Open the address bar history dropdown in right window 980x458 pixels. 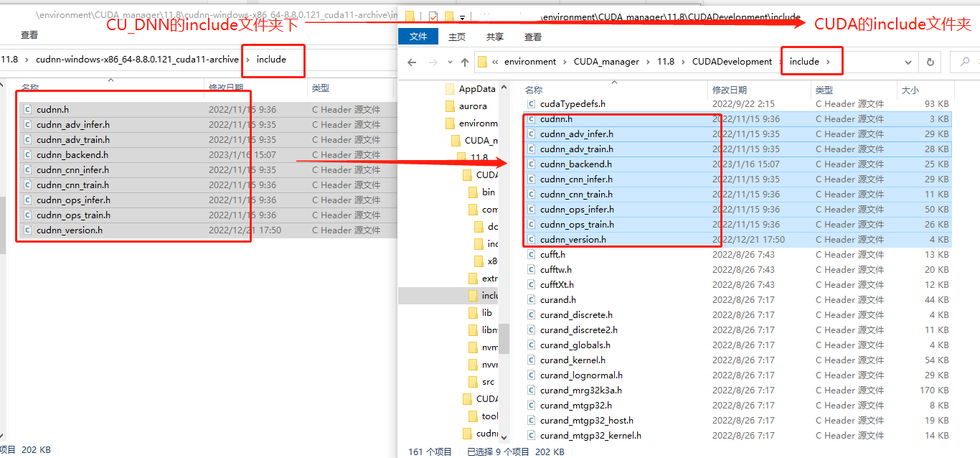pyautogui.click(x=909, y=62)
